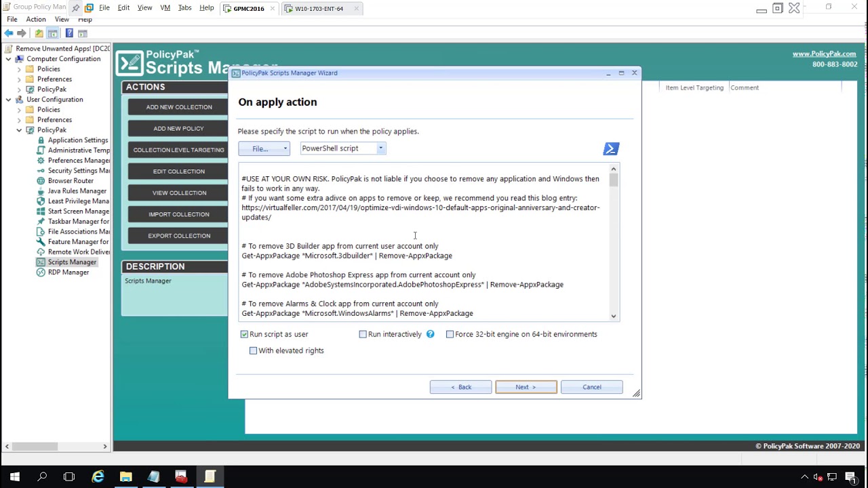868x488 pixels.
Task: Open File Explorer from taskbar
Action: pyautogui.click(x=125, y=477)
